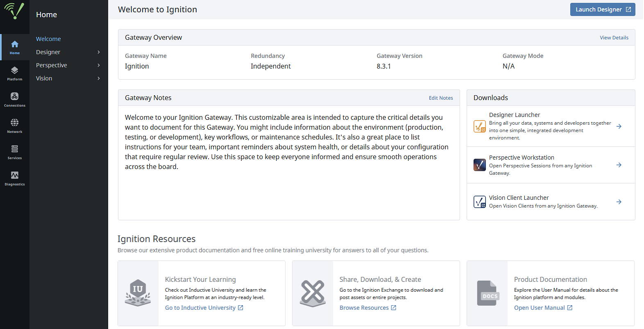Open the Services sidebar section
This screenshot has width=644, height=329.
coord(15,152)
